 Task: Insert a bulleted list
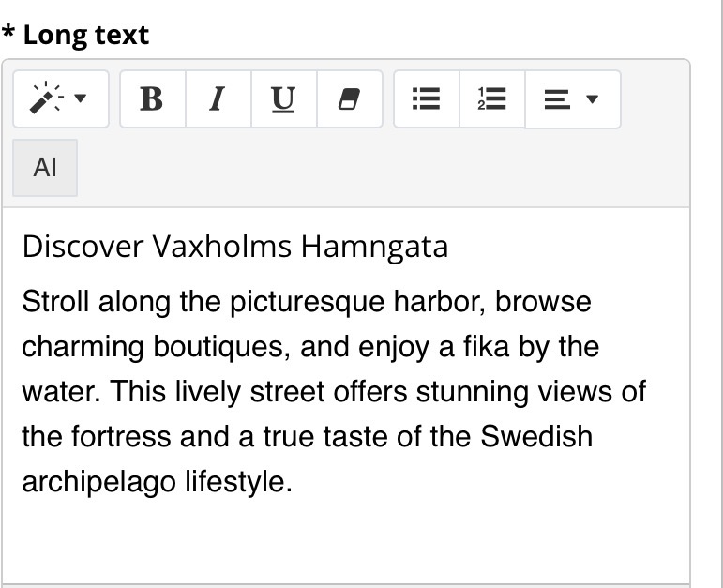coord(427,98)
